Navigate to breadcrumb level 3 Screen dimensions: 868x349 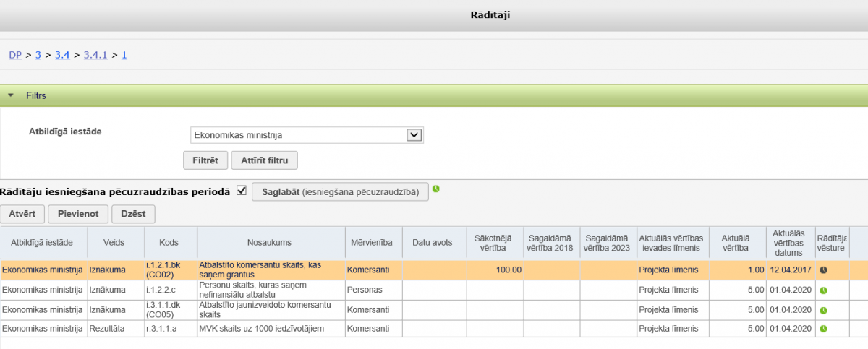point(38,54)
